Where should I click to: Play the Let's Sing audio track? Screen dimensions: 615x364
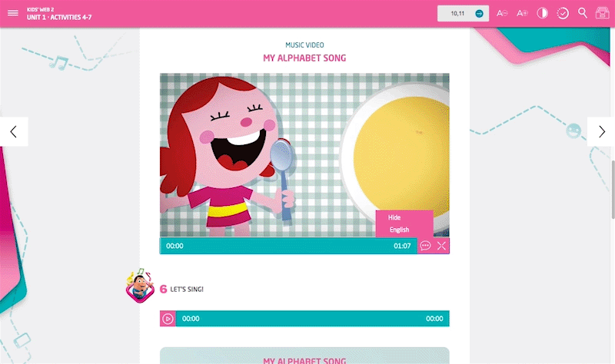pyautogui.click(x=168, y=319)
